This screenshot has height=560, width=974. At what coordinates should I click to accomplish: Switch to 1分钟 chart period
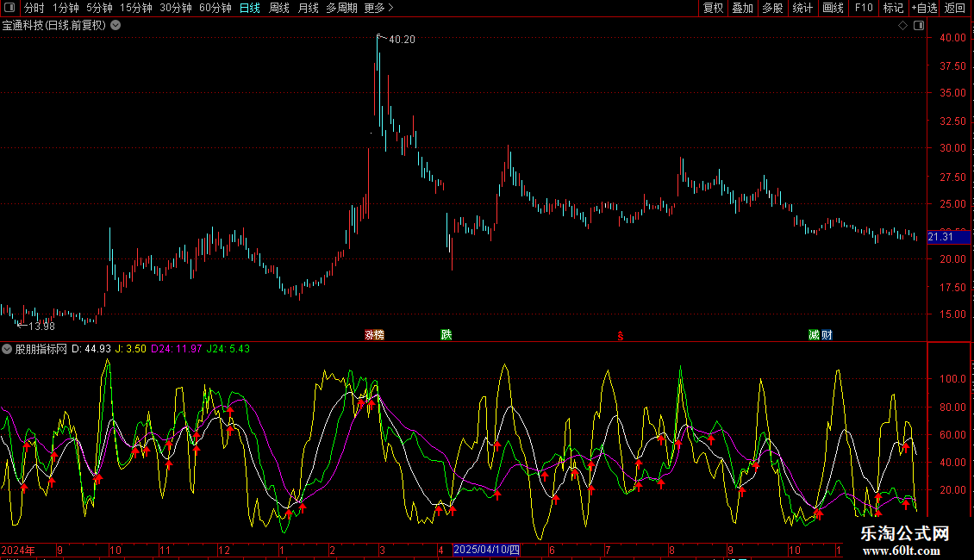(x=66, y=8)
